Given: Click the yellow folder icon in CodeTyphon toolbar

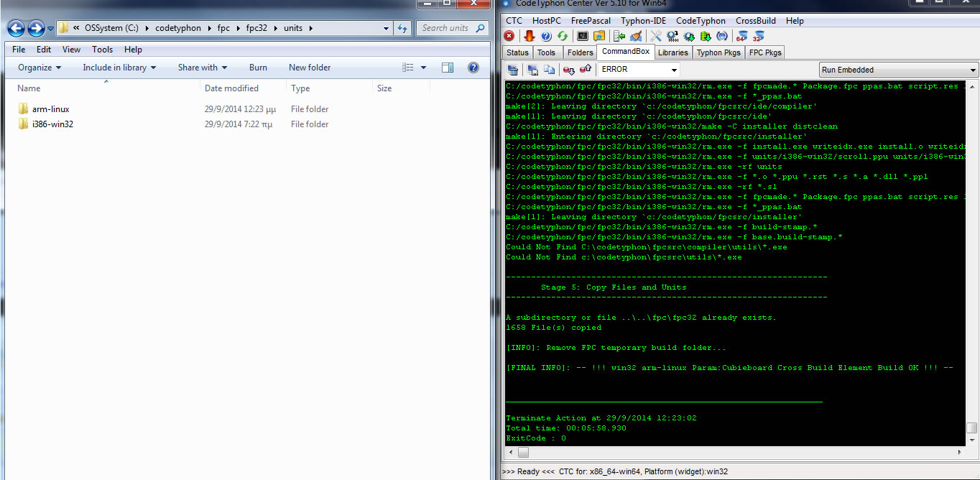Looking at the screenshot, I should [599, 36].
